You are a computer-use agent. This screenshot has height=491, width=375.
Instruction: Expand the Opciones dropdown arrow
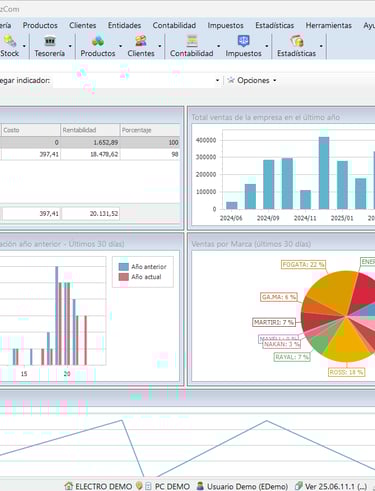pos(275,80)
